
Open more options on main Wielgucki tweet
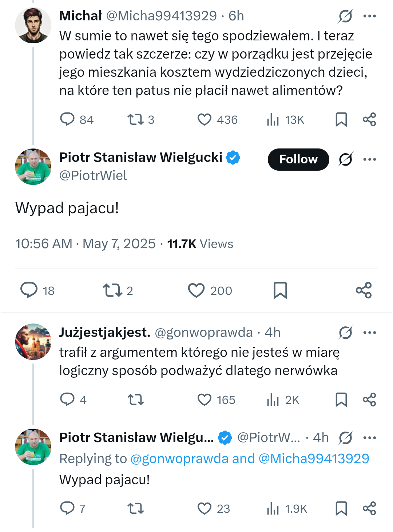tap(369, 159)
